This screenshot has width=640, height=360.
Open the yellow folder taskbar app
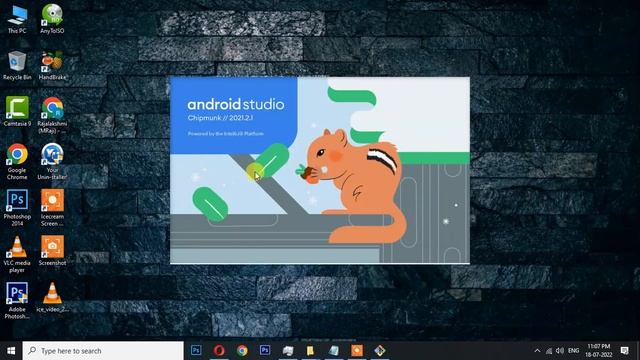tap(311, 350)
